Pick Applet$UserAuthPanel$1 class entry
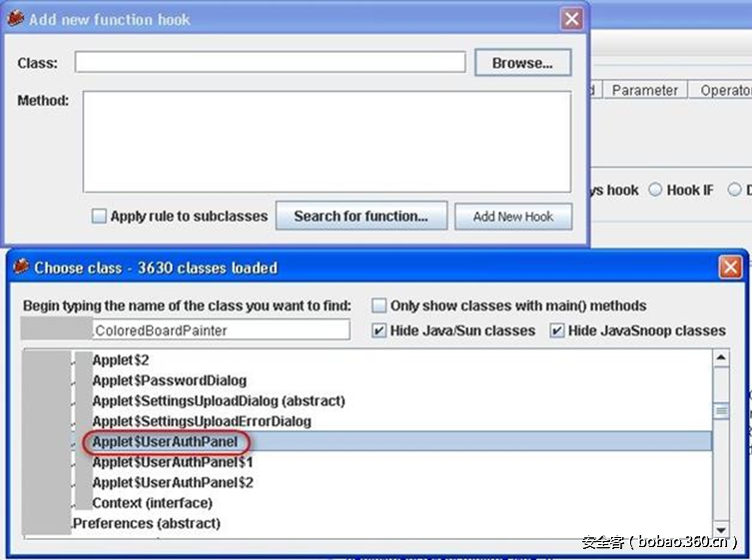Screen dimensions: 752x560 click(172, 462)
